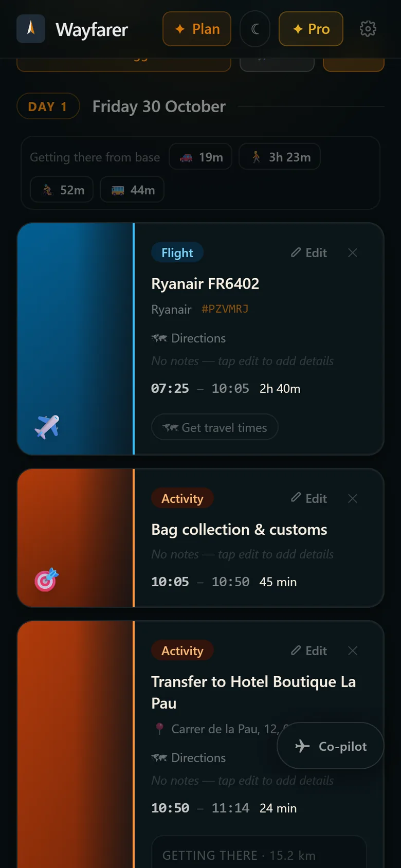Edit the Ryanair FR6402 flight card
This screenshot has height=868, width=401.
(x=309, y=252)
